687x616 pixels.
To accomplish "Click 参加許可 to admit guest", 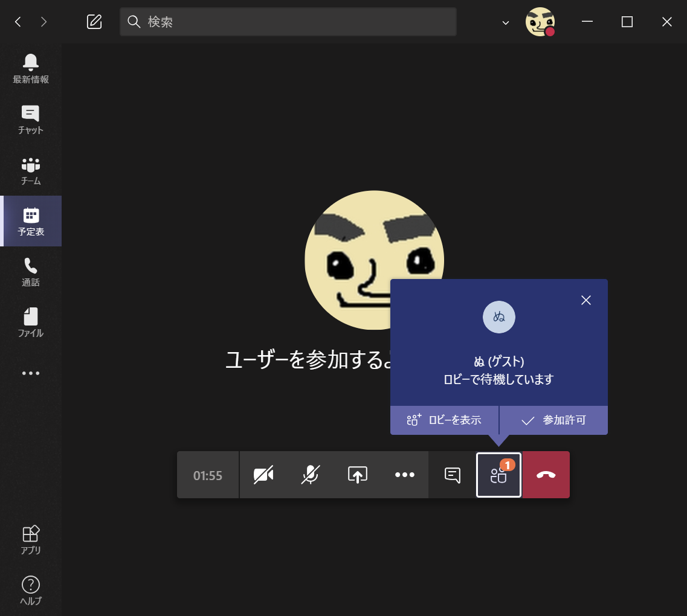I will coord(554,420).
